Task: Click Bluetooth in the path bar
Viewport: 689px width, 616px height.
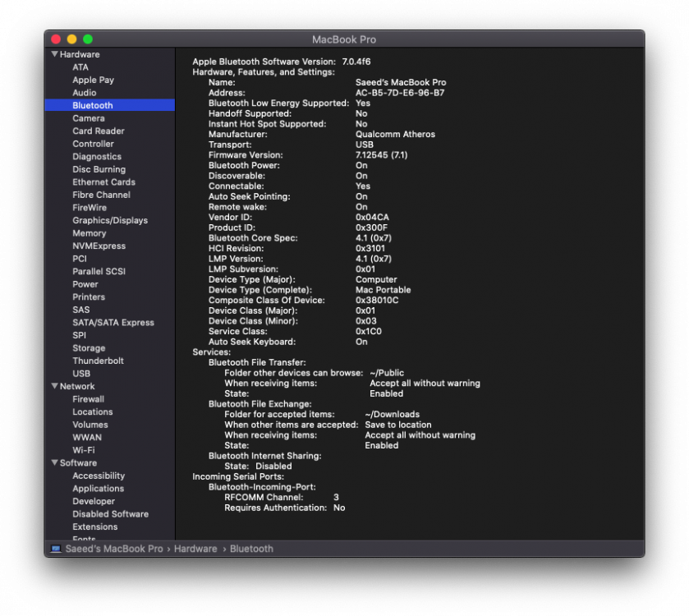Action: (251, 549)
